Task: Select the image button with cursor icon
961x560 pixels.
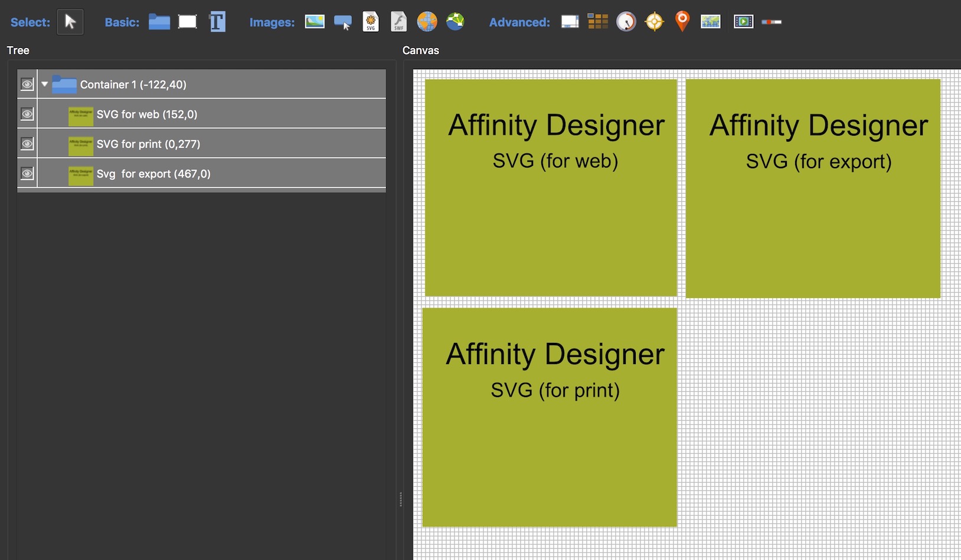Action: coord(343,22)
